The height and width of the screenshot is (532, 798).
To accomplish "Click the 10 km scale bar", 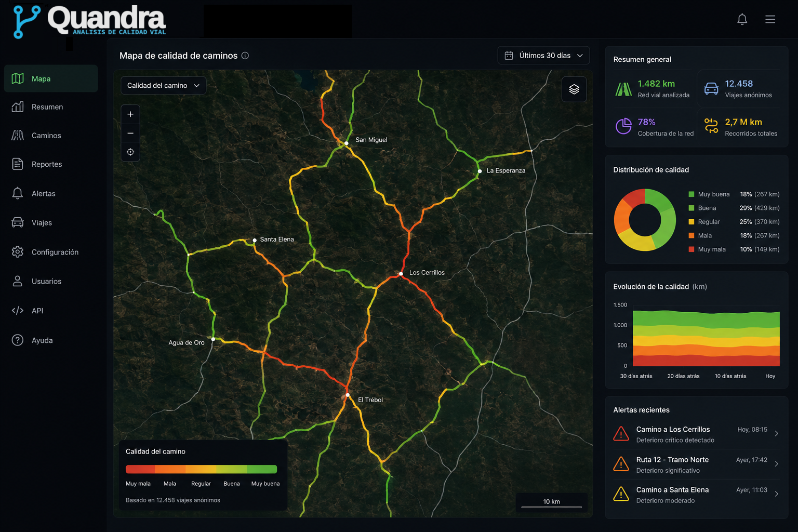I will pyautogui.click(x=552, y=502).
